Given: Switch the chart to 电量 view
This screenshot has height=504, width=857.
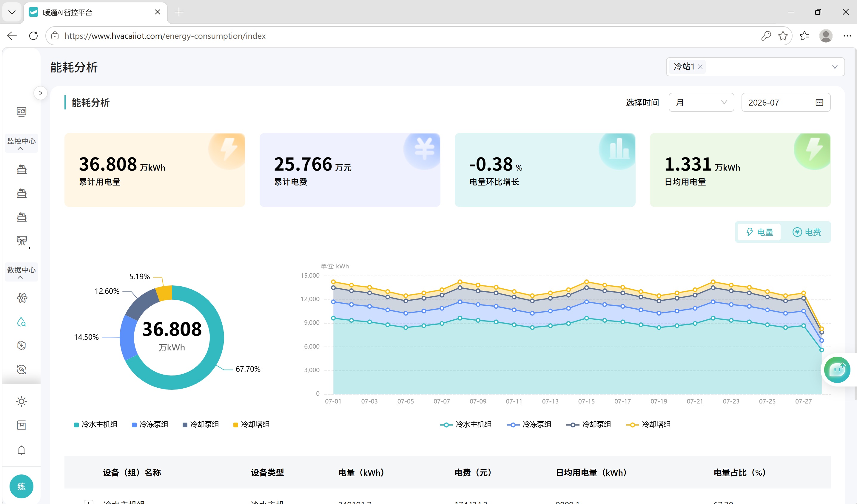Looking at the screenshot, I should (759, 232).
